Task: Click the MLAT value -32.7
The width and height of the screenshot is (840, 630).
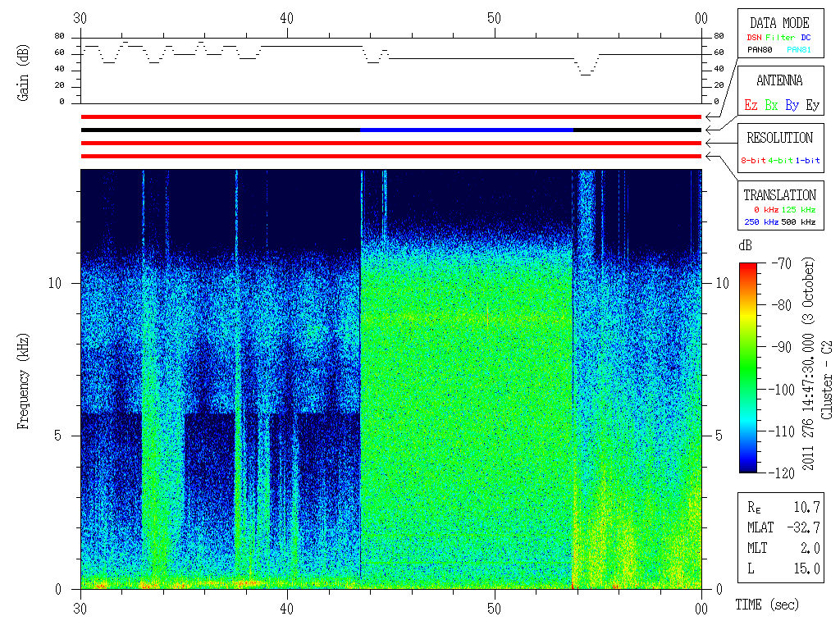Action: click(803, 527)
